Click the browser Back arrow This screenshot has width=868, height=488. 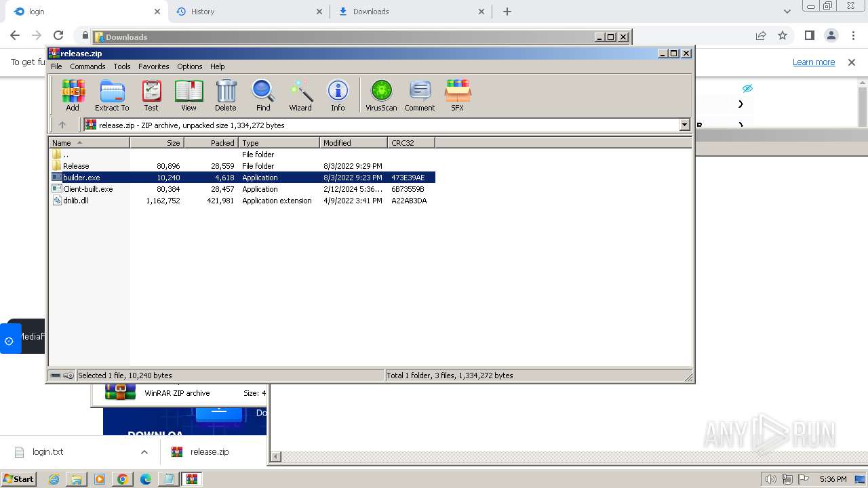click(15, 35)
